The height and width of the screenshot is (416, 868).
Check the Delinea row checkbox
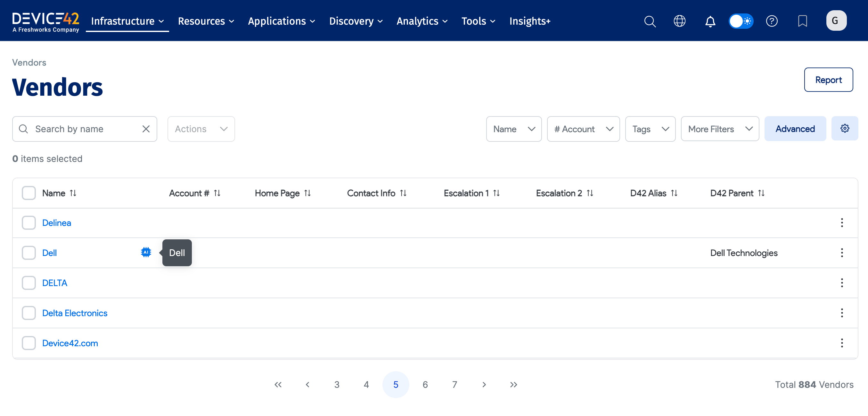(29, 222)
